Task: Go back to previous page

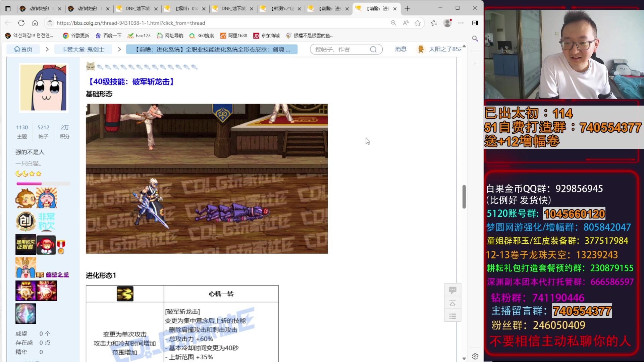Action: tap(8, 23)
